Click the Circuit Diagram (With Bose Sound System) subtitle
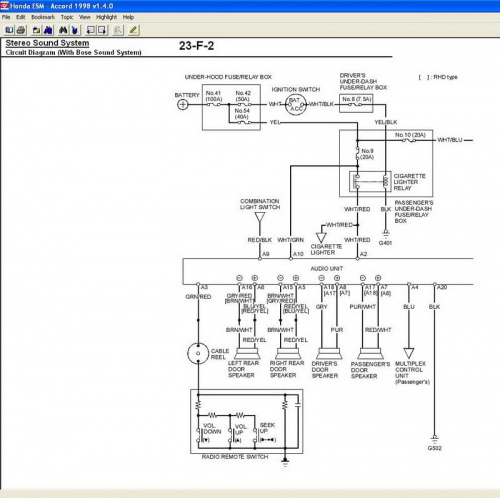 pyautogui.click(x=74, y=52)
